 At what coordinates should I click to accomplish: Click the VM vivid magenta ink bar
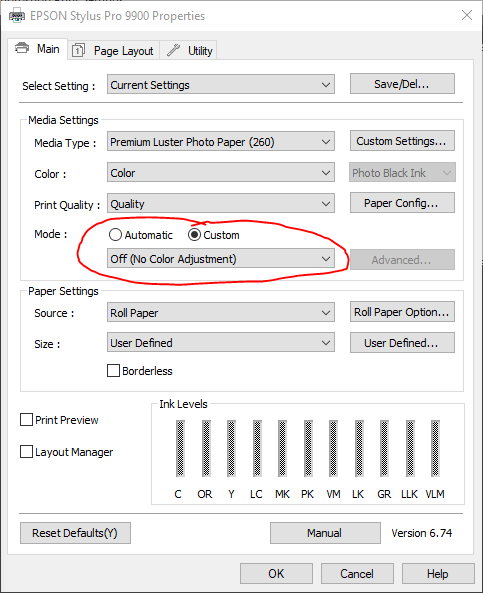(334, 448)
